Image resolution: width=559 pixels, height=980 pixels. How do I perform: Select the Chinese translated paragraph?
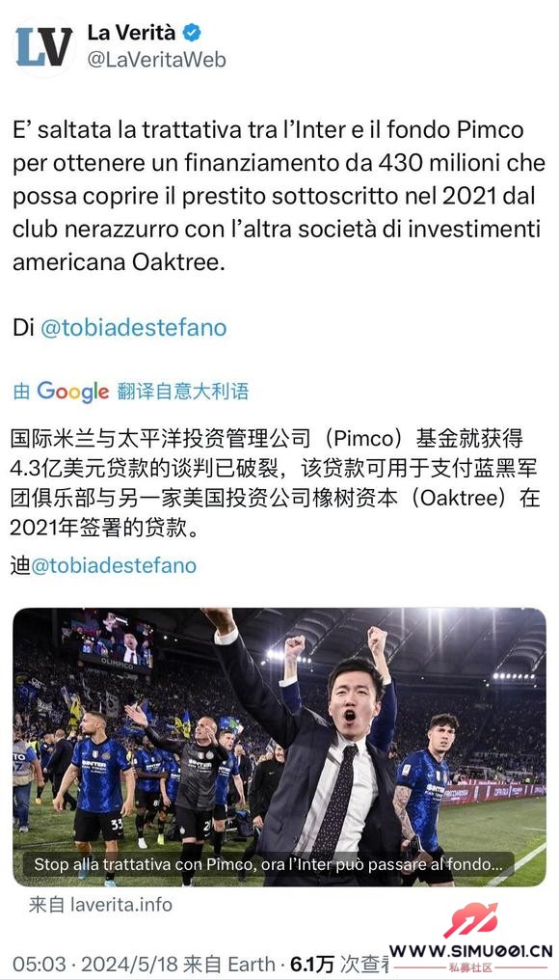coord(274,484)
